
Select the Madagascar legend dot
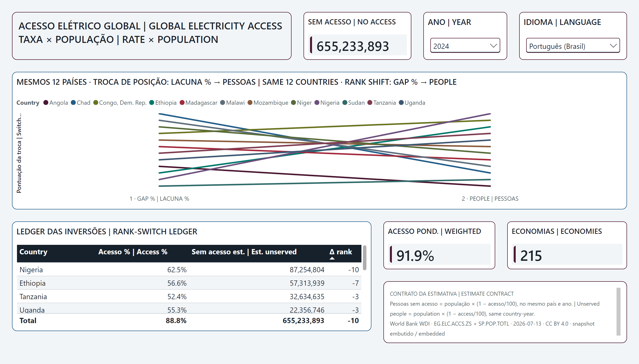(x=182, y=103)
